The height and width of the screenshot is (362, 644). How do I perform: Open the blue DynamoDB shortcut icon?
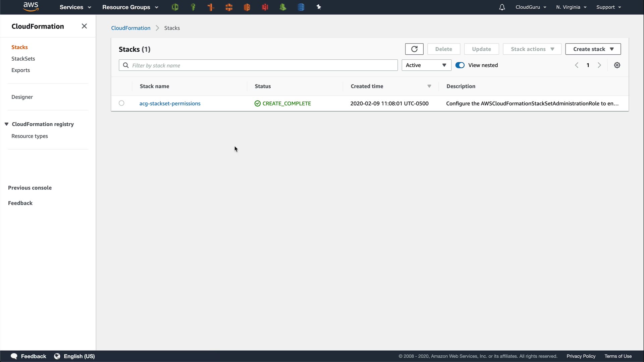click(x=301, y=7)
